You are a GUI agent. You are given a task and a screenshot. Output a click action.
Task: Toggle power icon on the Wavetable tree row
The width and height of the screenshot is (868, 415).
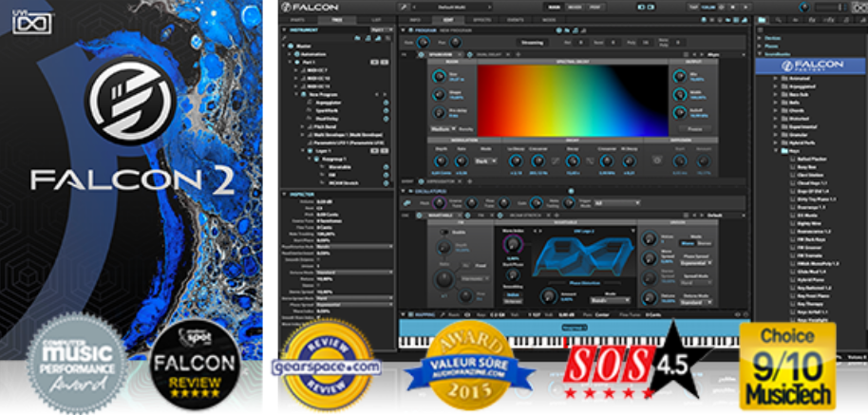pos(386,166)
